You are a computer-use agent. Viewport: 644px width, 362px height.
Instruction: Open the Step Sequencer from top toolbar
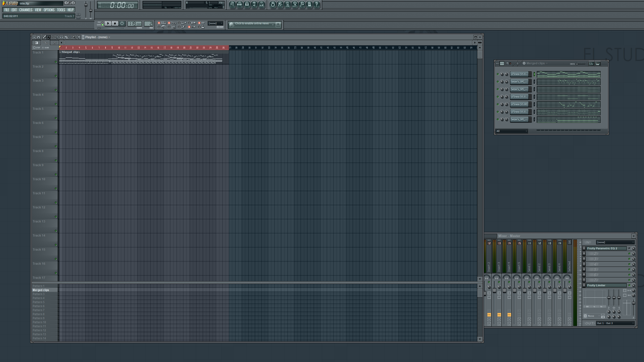239,5
